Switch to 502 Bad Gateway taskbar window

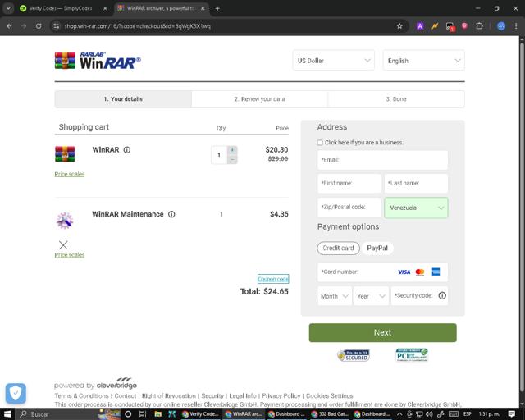point(330,414)
